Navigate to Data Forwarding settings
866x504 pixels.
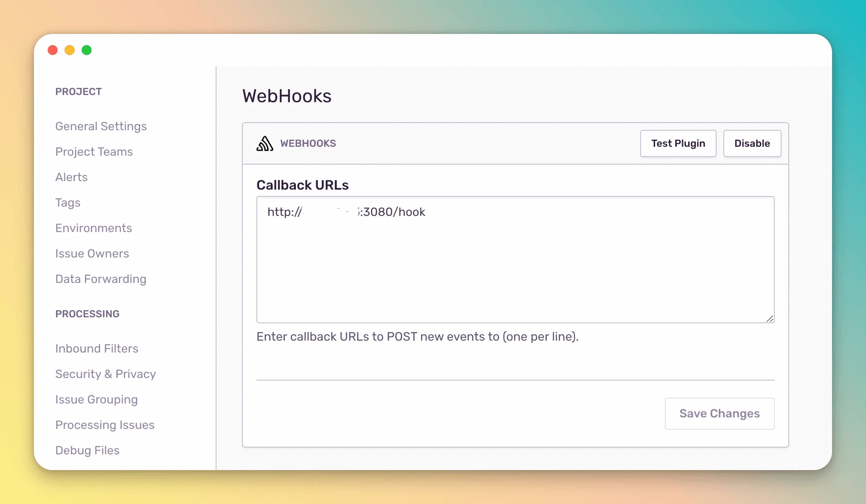coord(101,279)
